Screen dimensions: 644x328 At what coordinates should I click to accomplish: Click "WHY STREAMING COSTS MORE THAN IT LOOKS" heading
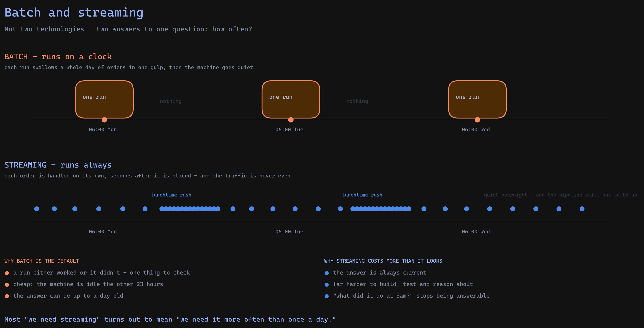[383, 261]
